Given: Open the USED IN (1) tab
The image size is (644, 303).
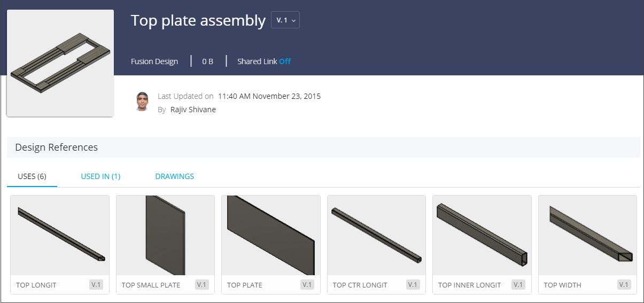Looking at the screenshot, I should point(100,176).
